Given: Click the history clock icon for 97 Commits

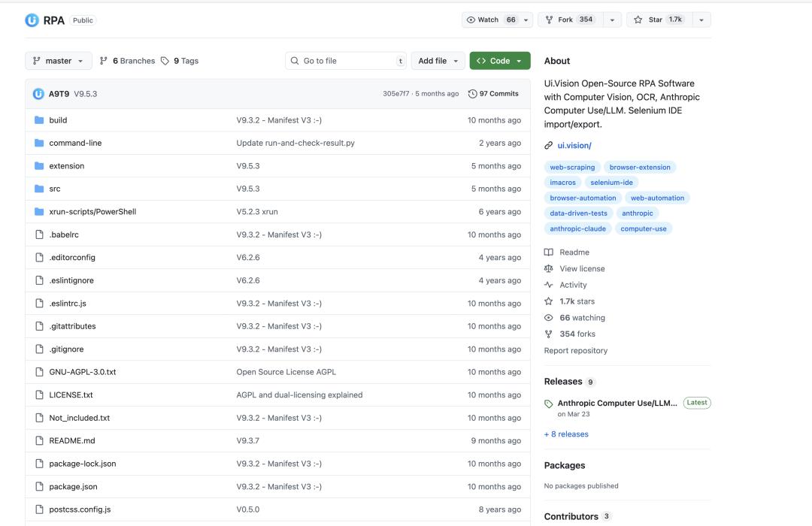Looking at the screenshot, I should (x=472, y=94).
